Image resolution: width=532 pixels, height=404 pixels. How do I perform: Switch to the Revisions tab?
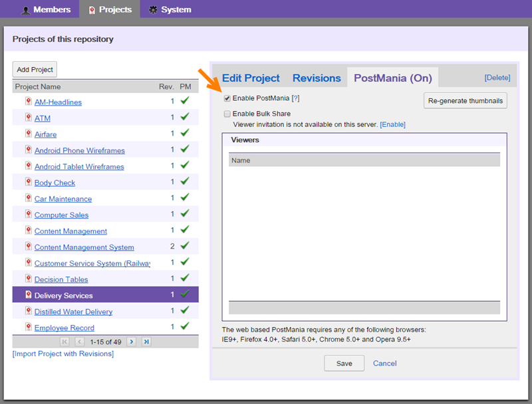coord(317,78)
